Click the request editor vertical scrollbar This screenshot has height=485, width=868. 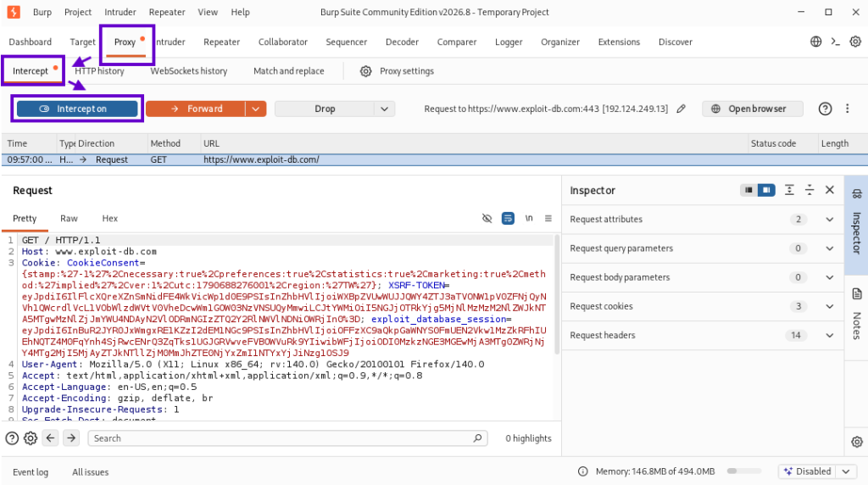(556, 294)
